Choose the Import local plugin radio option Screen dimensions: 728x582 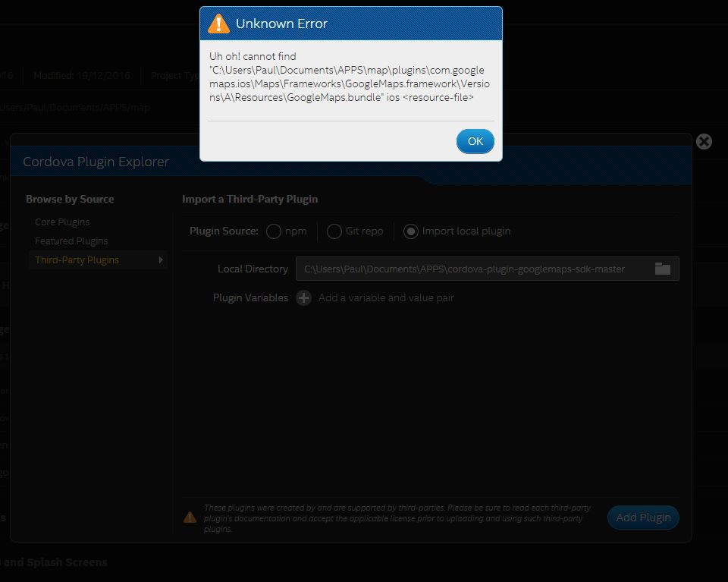pyautogui.click(x=410, y=231)
